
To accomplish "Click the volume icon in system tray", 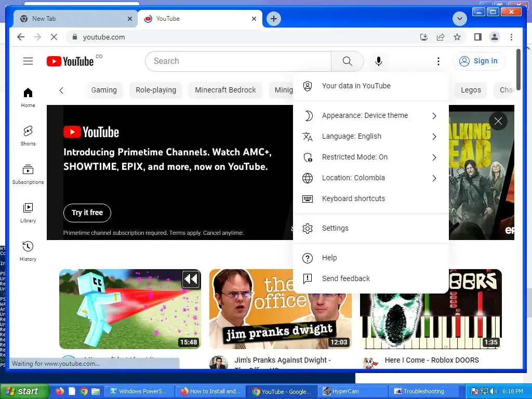I will [494, 391].
